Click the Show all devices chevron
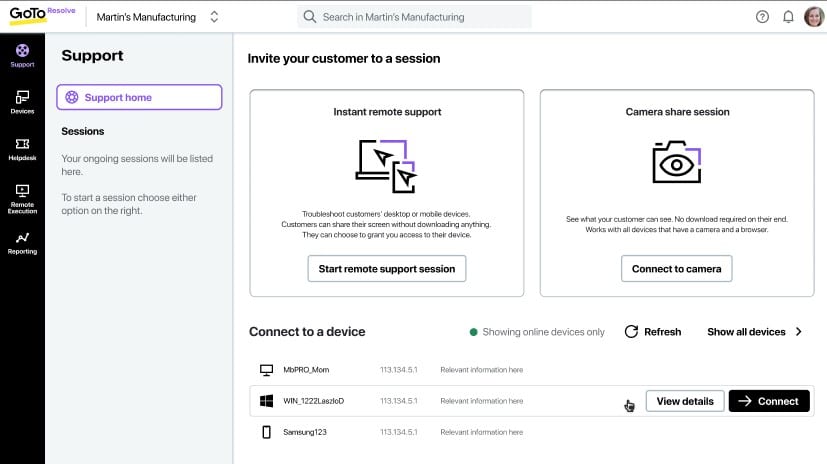Image resolution: width=827 pixels, height=464 pixels. [799, 332]
